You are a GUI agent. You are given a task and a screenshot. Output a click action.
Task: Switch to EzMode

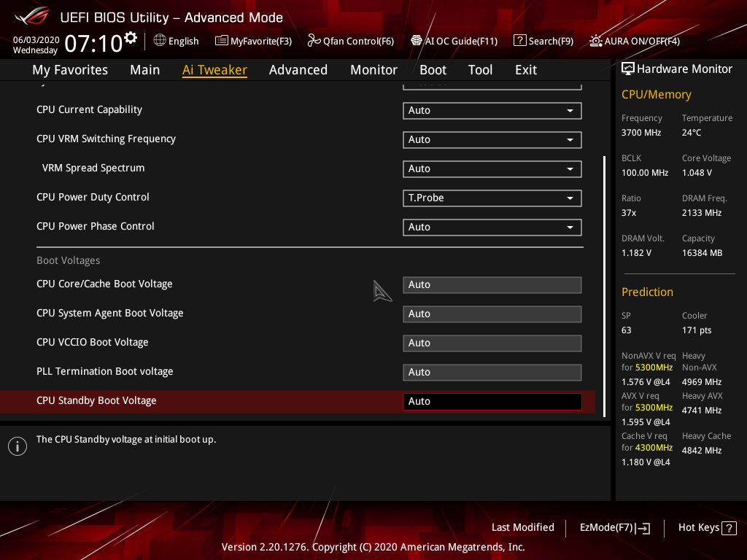pos(614,527)
